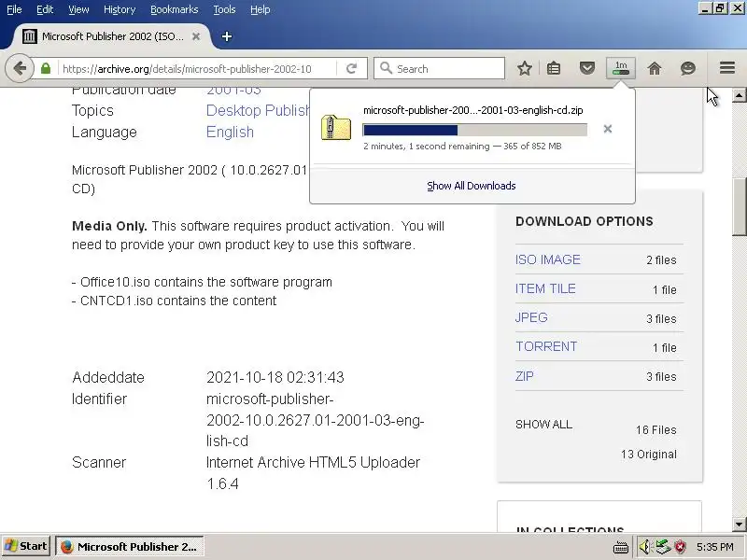Viewport: 747px width, 560px height.
Task: Expand ISO IMAGE download option
Action: (548, 259)
